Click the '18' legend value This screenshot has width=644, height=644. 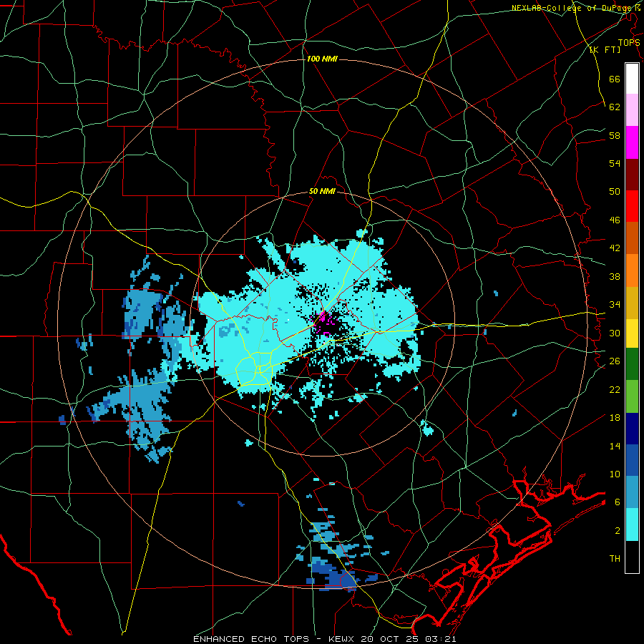(615, 418)
